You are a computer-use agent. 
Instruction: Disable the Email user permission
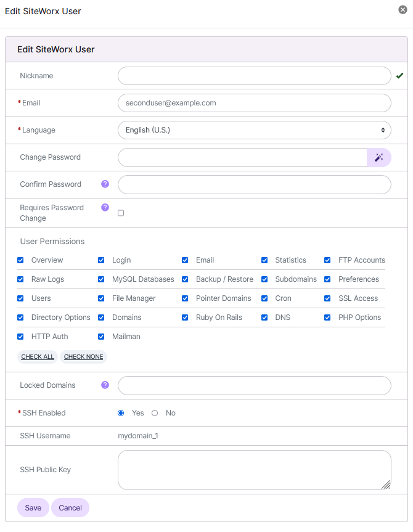[185, 260]
